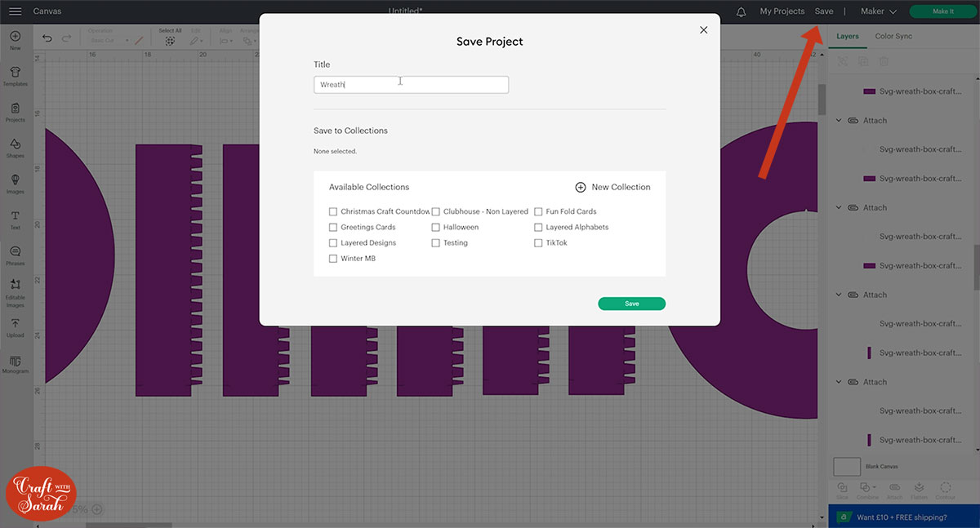Open My Projects from top bar
Viewport: 980px width, 528px height.
(782, 11)
